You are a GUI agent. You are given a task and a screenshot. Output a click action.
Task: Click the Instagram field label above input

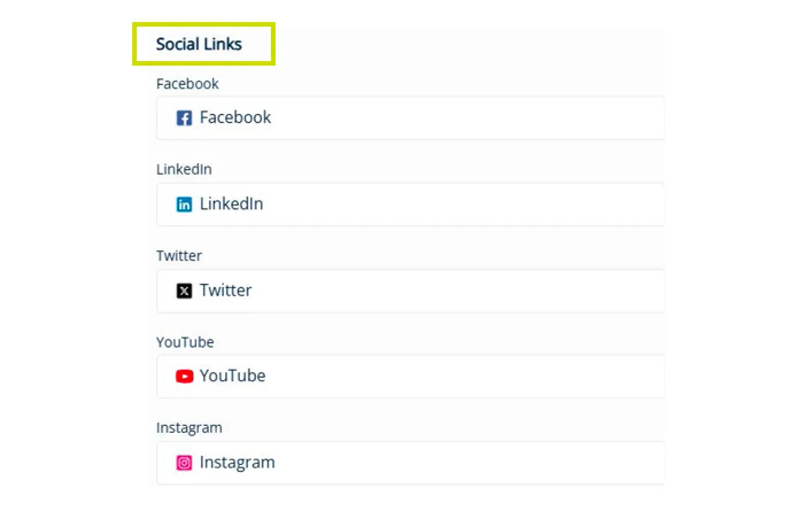tap(189, 428)
